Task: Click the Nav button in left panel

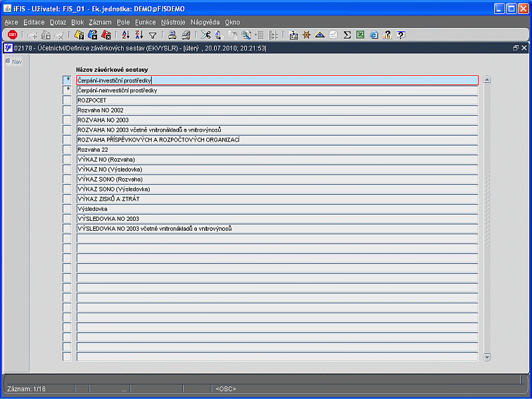Action: point(14,62)
